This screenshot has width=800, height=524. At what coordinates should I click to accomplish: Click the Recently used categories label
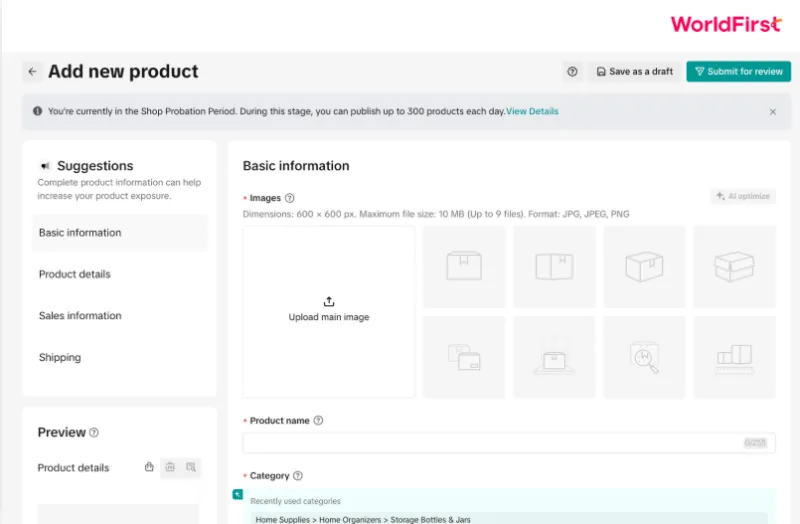[x=295, y=501]
